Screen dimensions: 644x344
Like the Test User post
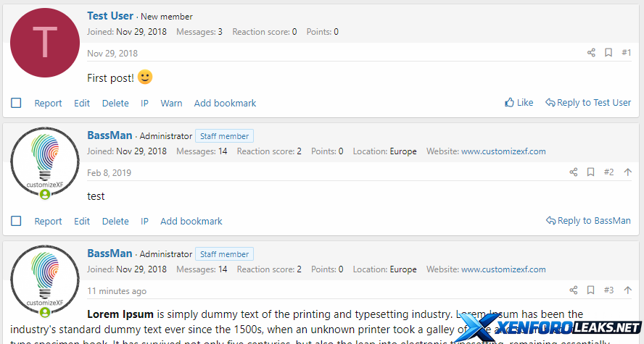click(519, 103)
